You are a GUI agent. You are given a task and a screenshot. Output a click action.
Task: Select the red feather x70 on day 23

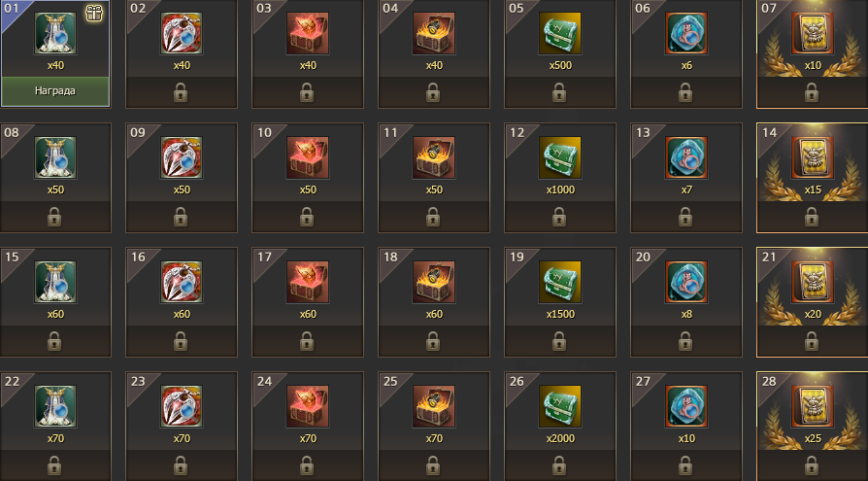(x=182, y=406)
